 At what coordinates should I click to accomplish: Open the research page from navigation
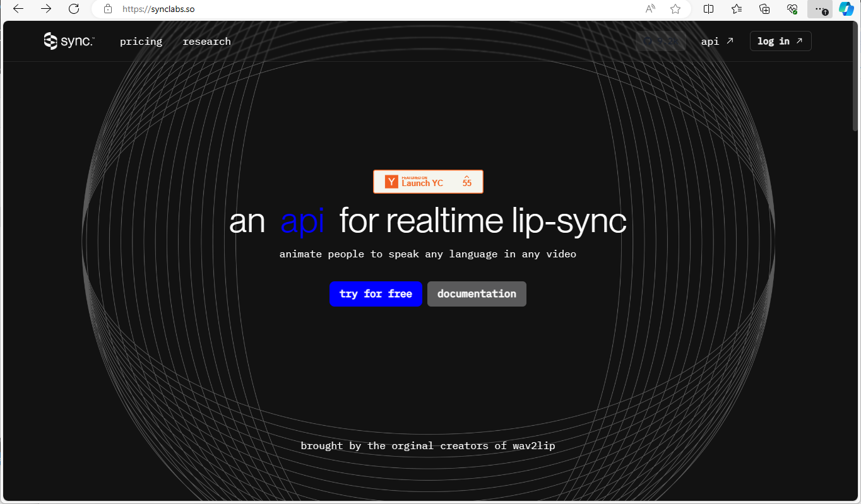(206, 41)
